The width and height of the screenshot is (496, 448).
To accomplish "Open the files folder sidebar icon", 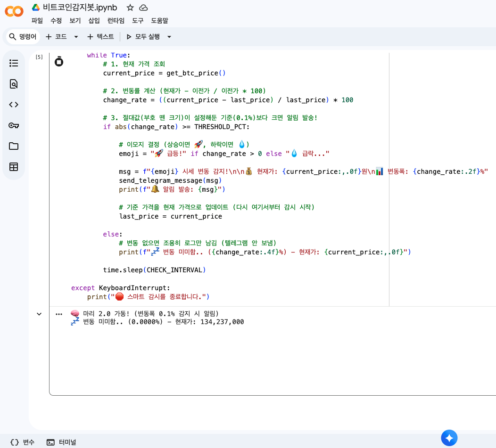I will 14,146.
